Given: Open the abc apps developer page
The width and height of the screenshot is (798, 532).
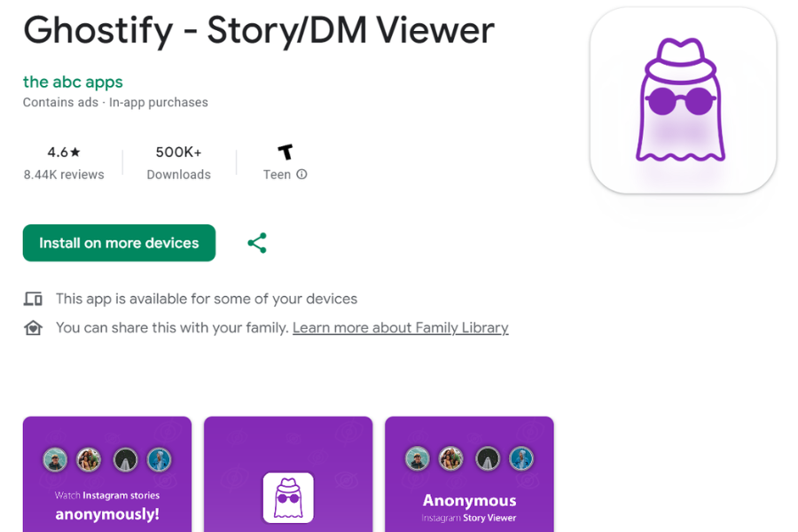Looking at the screenshot, I should point(73,82).
